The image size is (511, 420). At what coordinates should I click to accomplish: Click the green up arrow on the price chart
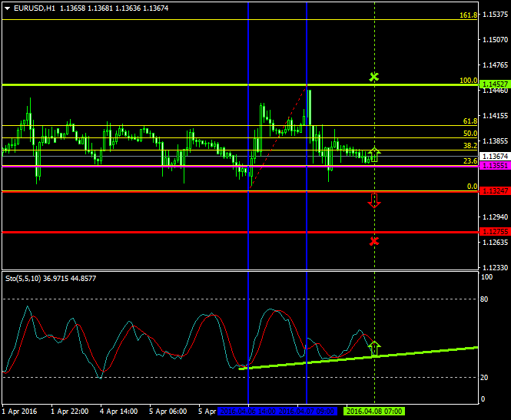pos(374,154)
